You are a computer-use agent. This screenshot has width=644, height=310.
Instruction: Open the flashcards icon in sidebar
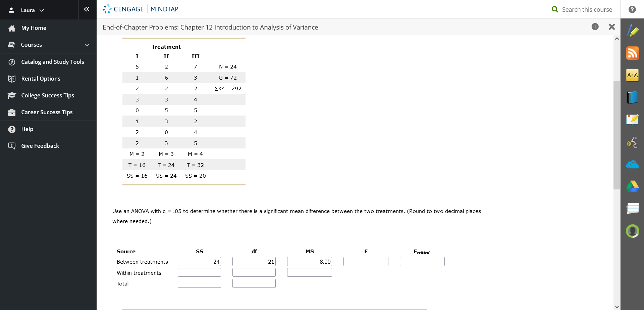point(632,209)
